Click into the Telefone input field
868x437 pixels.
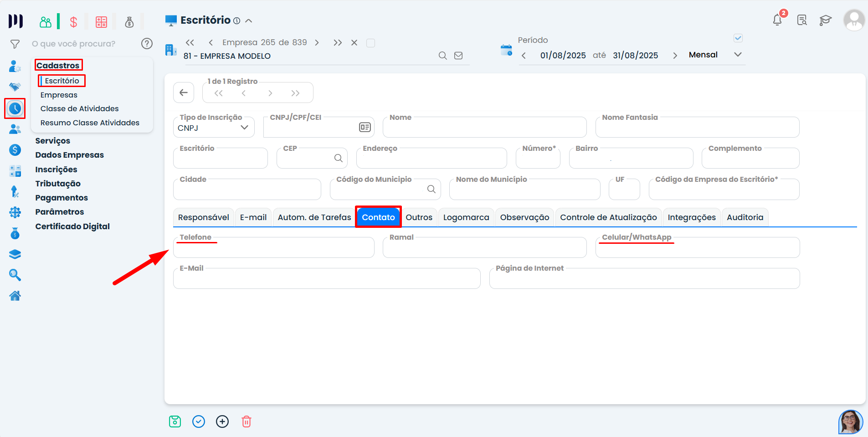[273, 249]
